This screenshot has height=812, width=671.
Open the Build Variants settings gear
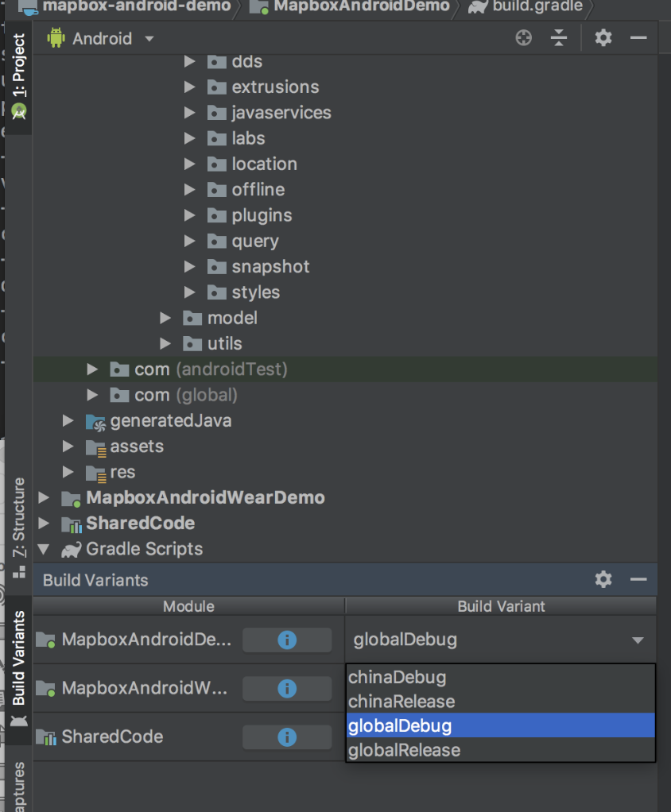[603, 579]
